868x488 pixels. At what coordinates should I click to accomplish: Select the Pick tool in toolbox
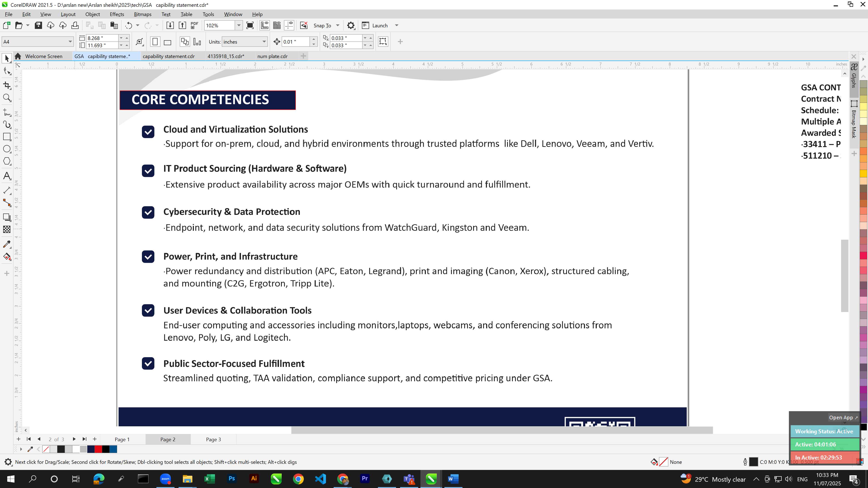pyautogui.click(x=7, y=58)
